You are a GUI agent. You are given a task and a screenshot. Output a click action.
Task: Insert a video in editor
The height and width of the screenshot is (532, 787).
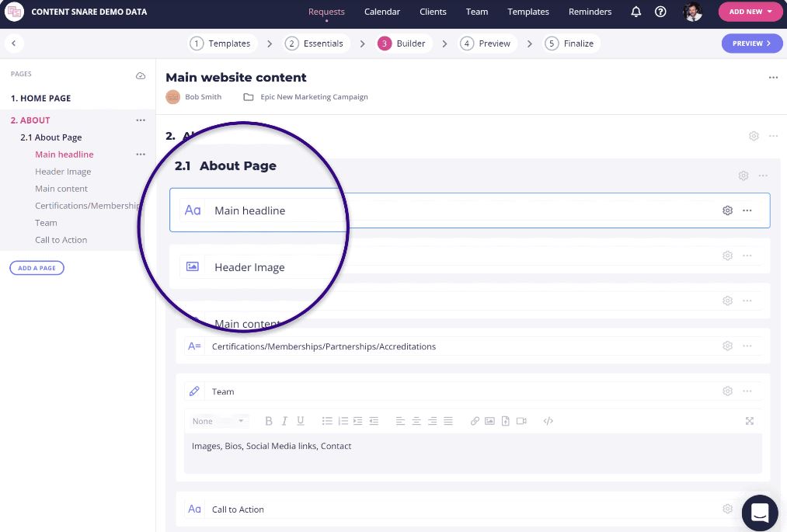click(x=521, y=421)
